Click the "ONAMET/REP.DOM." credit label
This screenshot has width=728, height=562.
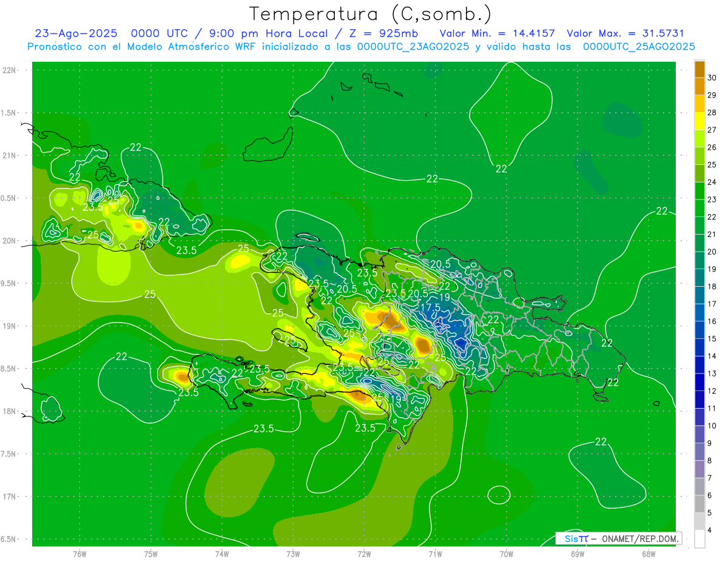(639, 538)
